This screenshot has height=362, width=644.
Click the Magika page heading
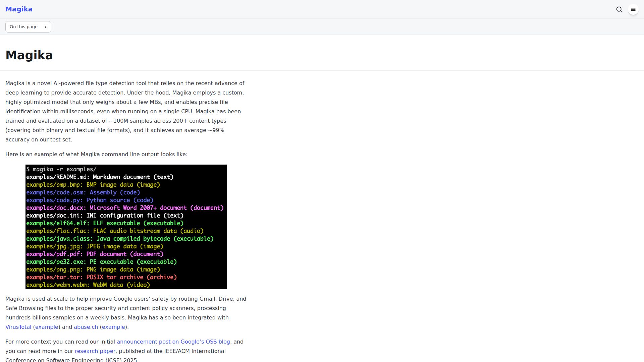point(29,55)
